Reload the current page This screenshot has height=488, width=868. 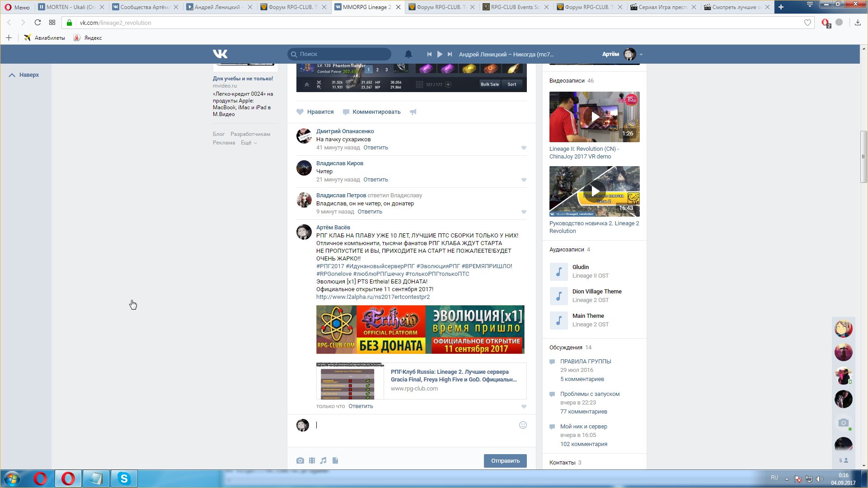pos(38,23)
